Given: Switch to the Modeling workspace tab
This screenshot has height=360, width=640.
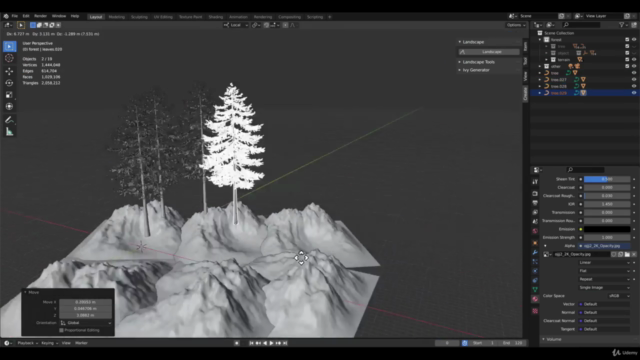Looking at the screenshot, I should 117,17.
